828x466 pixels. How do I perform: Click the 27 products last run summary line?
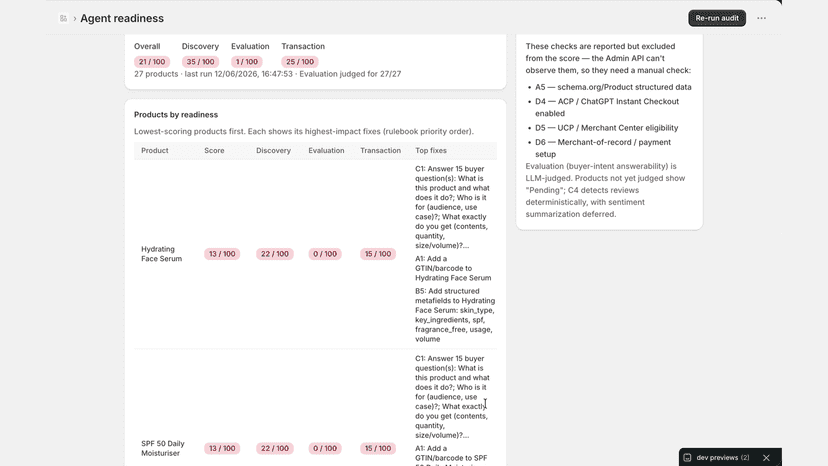[268, 74]
